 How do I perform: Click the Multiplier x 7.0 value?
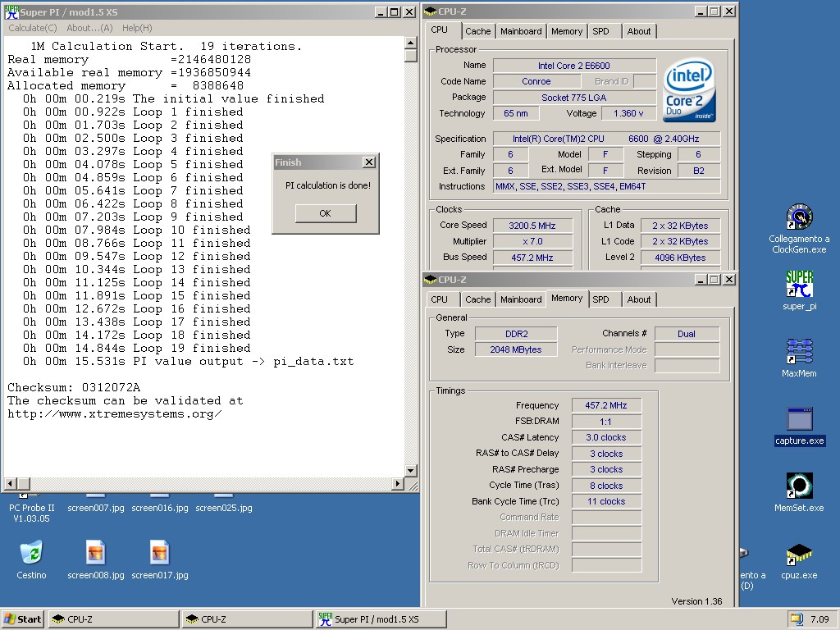(x=532, y=241)
